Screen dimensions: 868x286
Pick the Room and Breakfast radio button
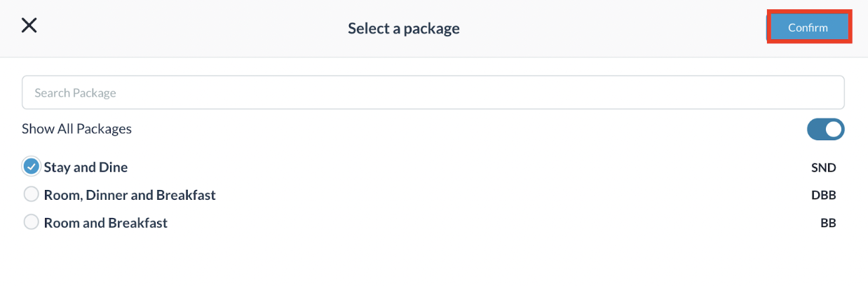(31, 222)
